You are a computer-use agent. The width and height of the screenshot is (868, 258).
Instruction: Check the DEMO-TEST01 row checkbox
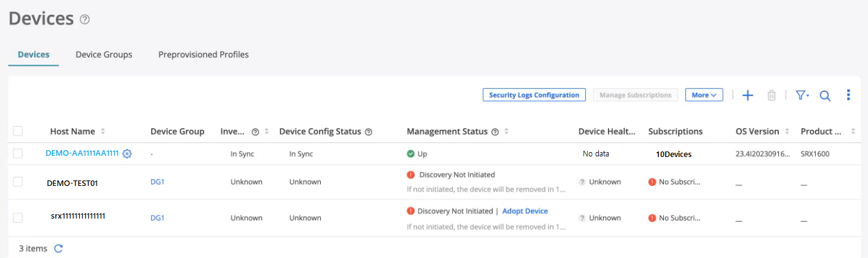[x=18, y=182]
